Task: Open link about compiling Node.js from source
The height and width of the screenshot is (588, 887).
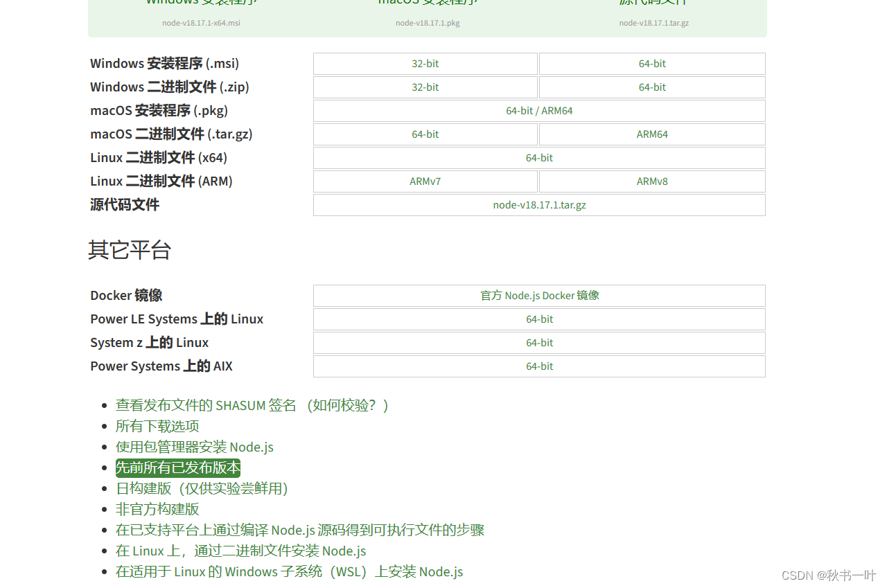Action: (300, 530)
